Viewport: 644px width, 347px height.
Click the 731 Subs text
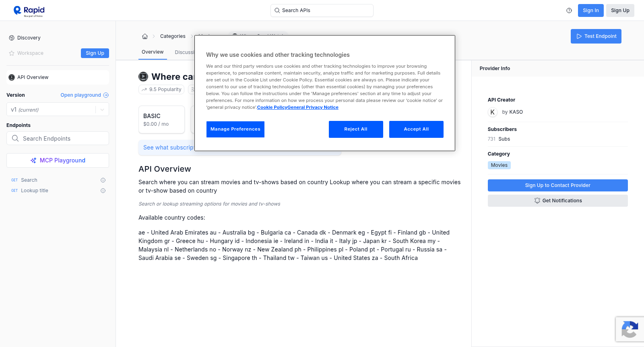pyautogui.click(x=499, y=139)
